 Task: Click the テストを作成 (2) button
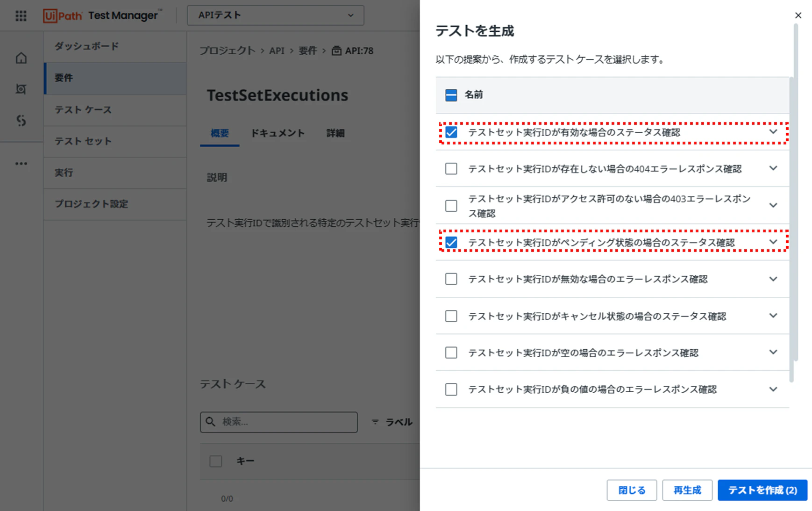click(762, 490)
